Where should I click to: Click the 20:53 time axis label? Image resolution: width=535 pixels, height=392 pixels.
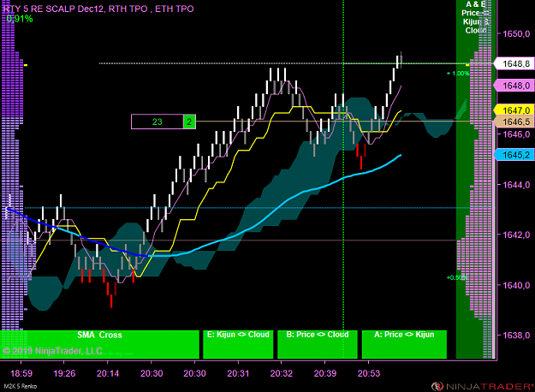click(x=368, y=373)
